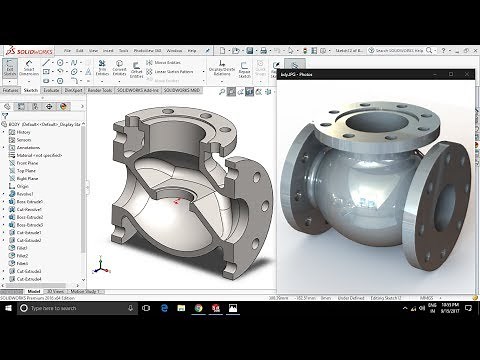Screen dimensions: 480x360
Task: Select the Straight Slot sketch tool
Action: (46, 81)
